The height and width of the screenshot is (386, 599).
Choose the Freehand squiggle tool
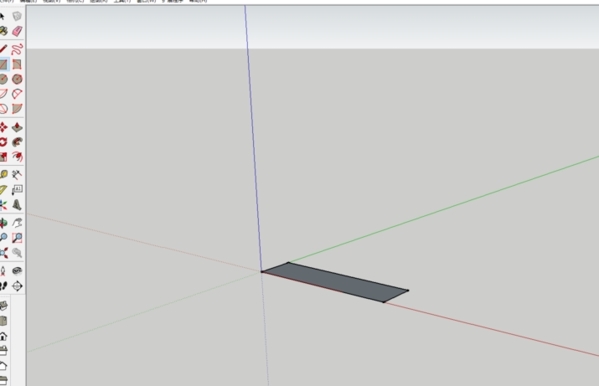coord(17,49)
